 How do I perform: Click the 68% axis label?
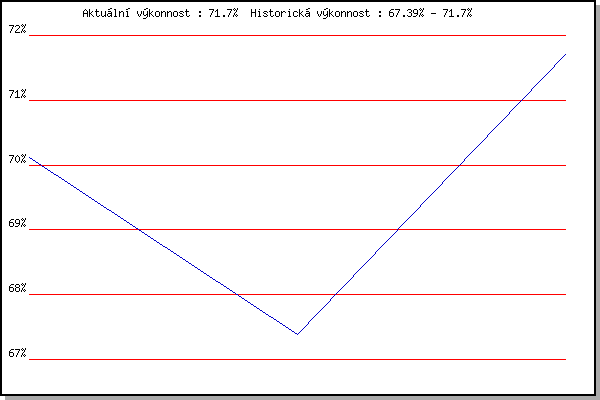pyautogui.click(x=17, y=288)
